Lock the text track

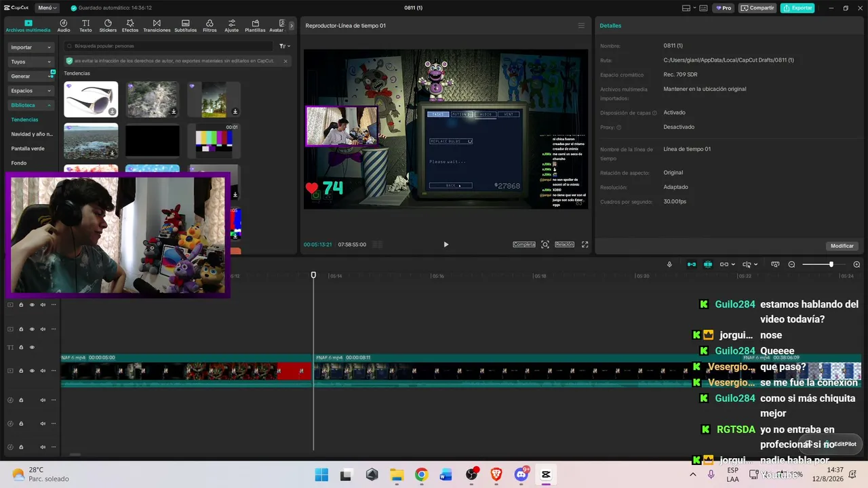tap(21, 347)
